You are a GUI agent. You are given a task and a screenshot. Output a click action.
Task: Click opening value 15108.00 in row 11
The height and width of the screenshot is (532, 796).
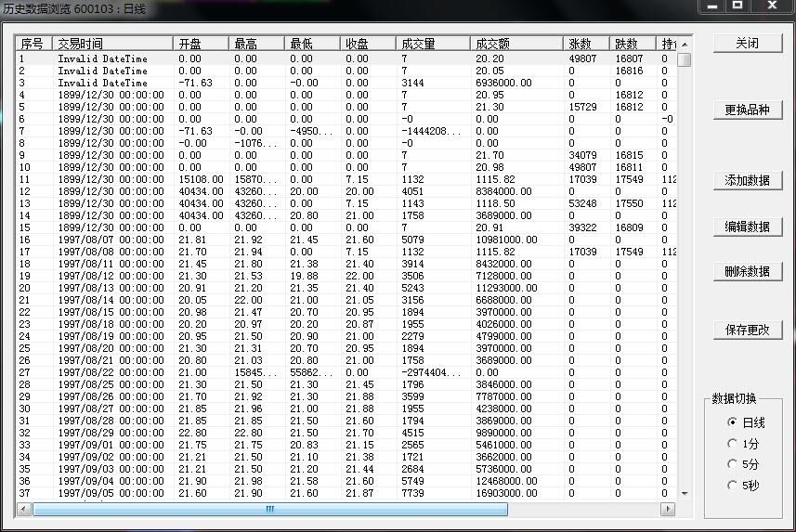pyautogui.click(x=201, y=180)
